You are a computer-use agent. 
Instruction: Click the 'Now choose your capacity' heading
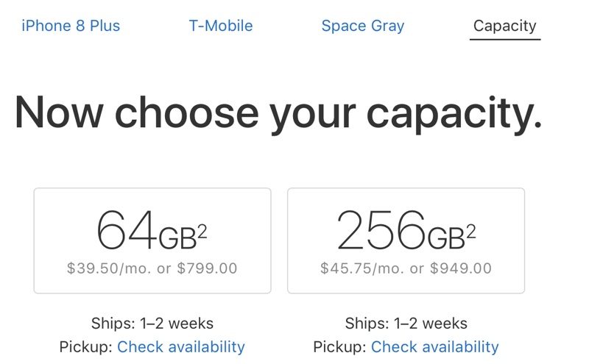click(278, 113)
